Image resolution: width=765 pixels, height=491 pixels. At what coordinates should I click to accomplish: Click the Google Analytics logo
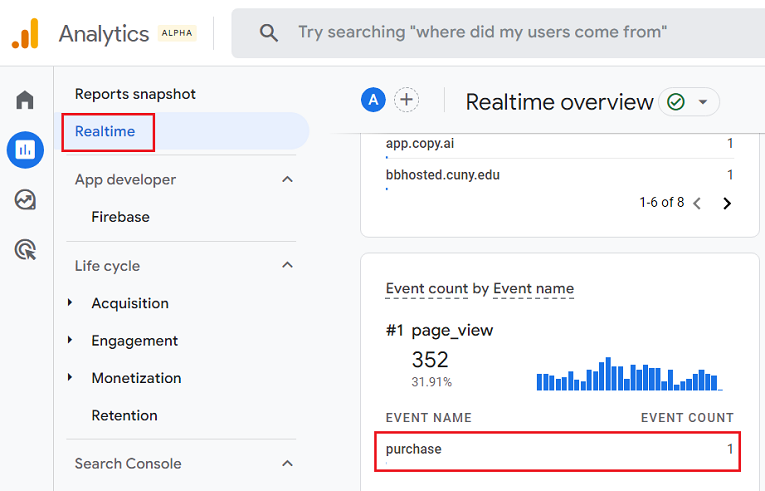(25, 33)
